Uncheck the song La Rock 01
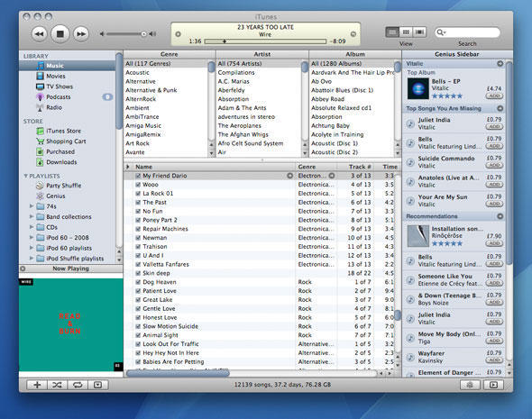This screenshot has width=532, height=419. coord(138,194)
